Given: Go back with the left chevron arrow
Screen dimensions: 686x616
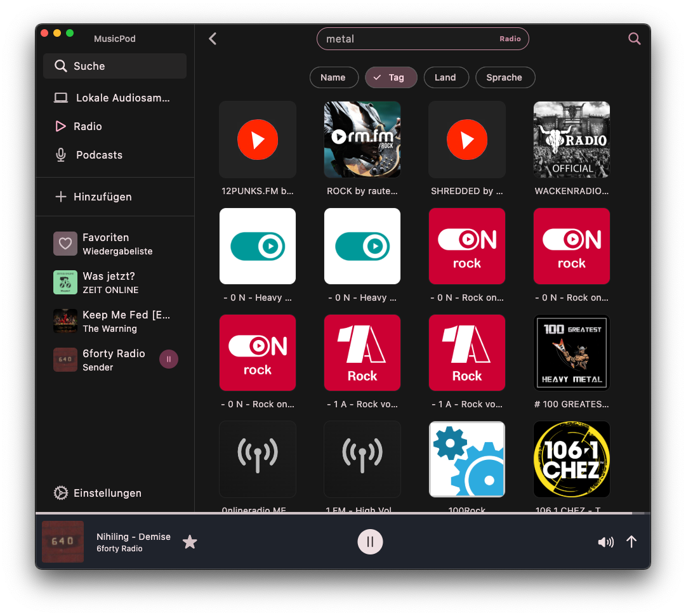Looking at the screenshot, I should (x=213, y=39).
